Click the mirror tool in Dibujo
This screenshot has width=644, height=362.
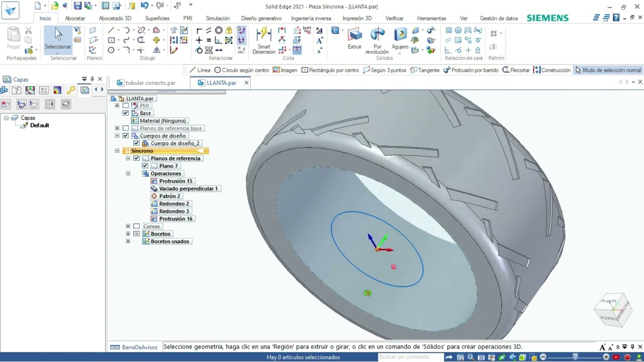point(157,50)
